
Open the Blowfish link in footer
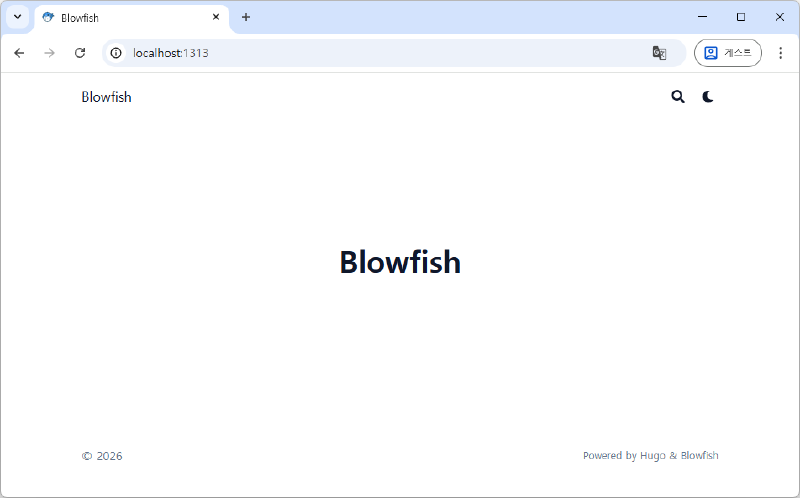[x=699, y=455]
